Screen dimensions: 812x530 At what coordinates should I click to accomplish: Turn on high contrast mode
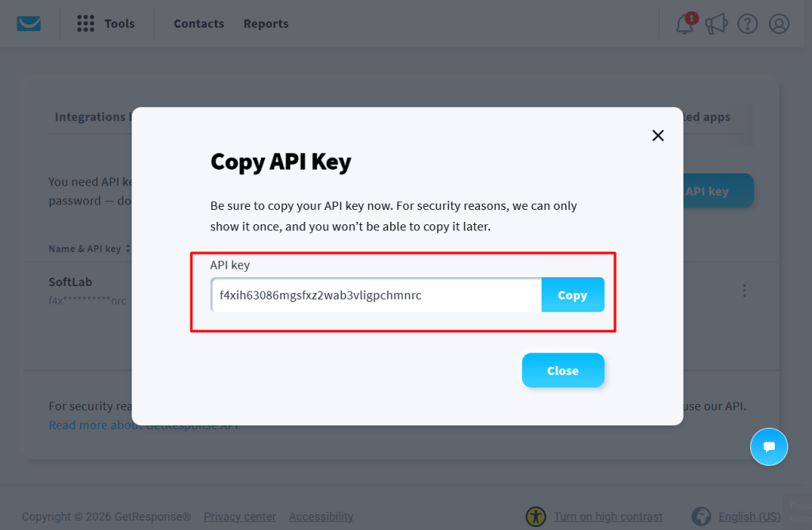click(608, 517)
